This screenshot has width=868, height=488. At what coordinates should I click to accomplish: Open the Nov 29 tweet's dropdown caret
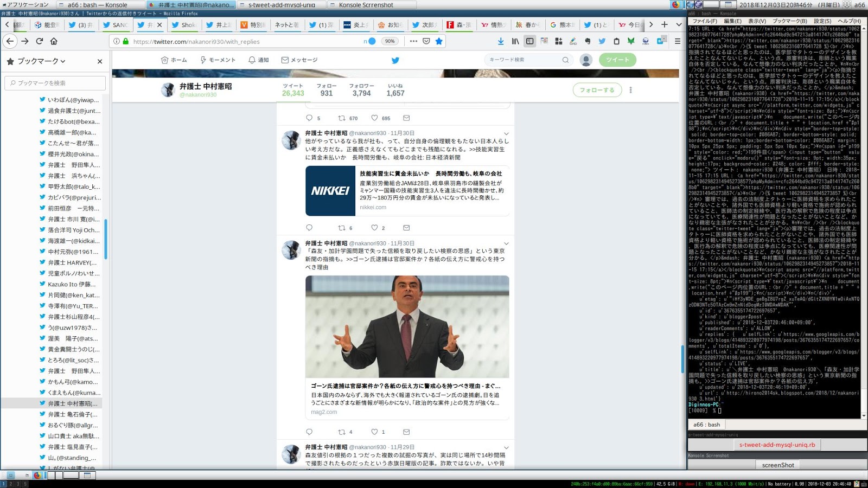coord(506,447)
